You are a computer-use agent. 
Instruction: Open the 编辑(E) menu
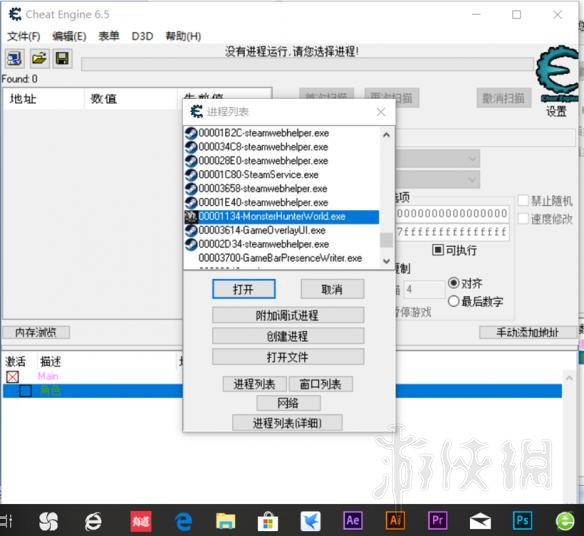[x=69, y=36]
